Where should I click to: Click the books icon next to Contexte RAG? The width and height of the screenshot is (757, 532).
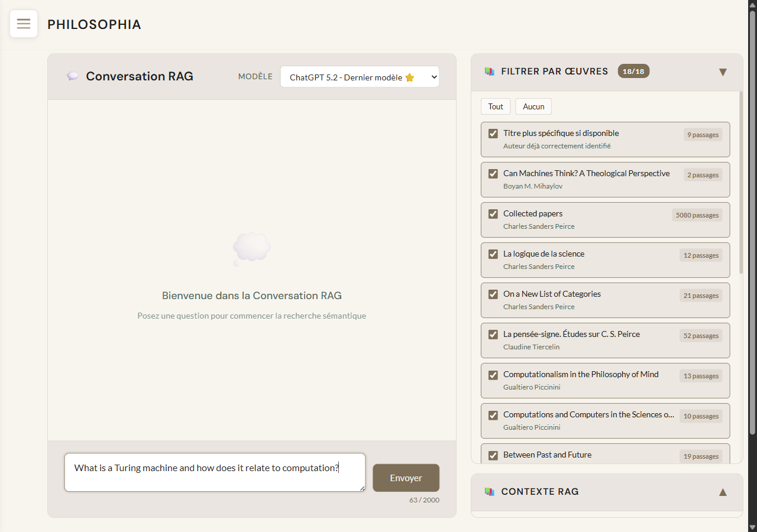click(x=489, y=492)
